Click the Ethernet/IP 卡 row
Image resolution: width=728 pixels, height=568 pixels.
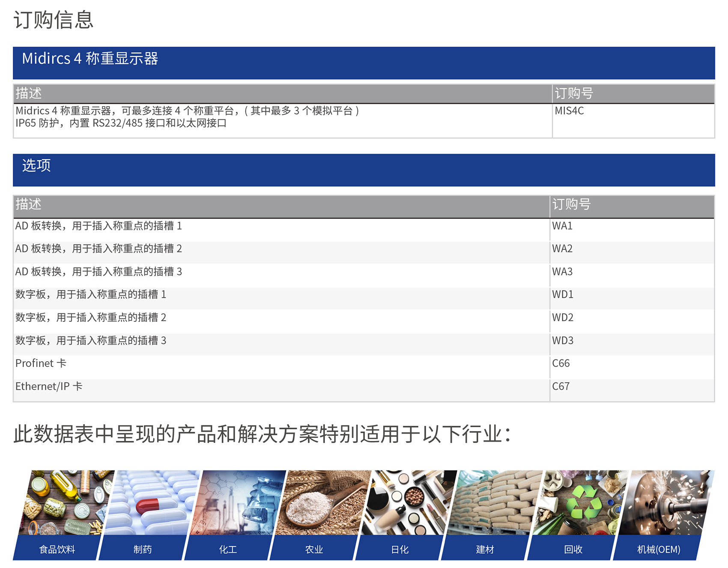(49, 387)
